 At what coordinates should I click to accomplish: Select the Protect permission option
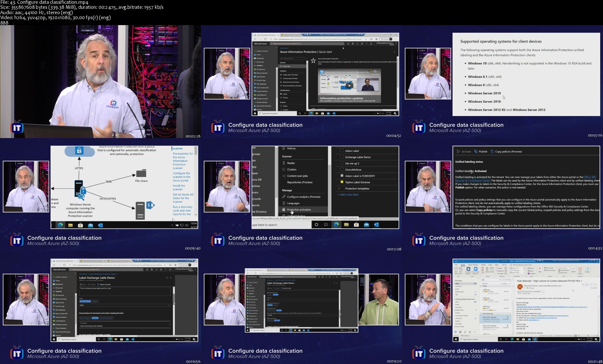(x=95, y=318)
